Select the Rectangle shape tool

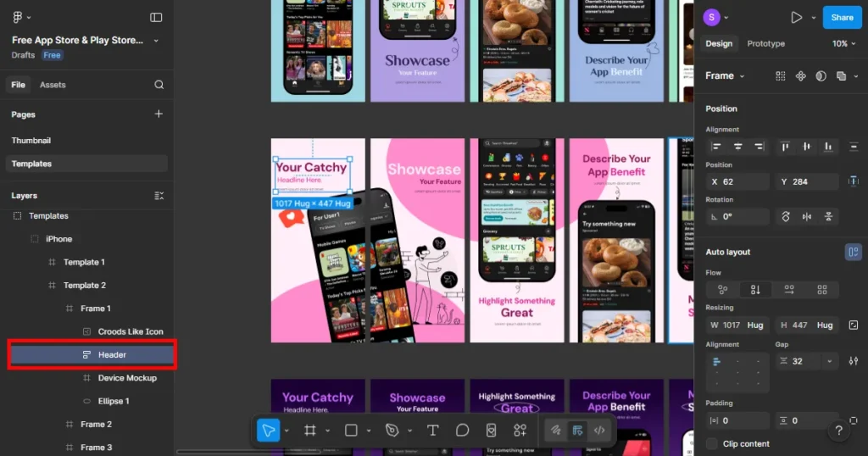351,430
